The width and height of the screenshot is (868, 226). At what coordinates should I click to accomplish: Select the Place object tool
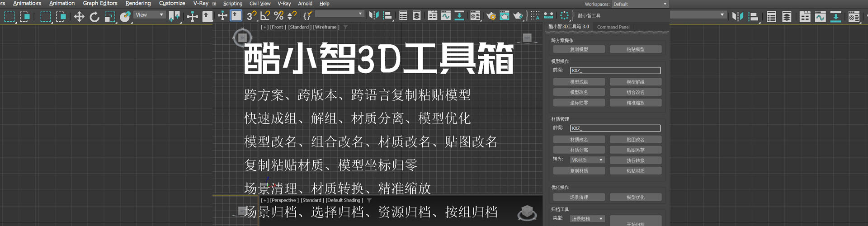point(125,17)
